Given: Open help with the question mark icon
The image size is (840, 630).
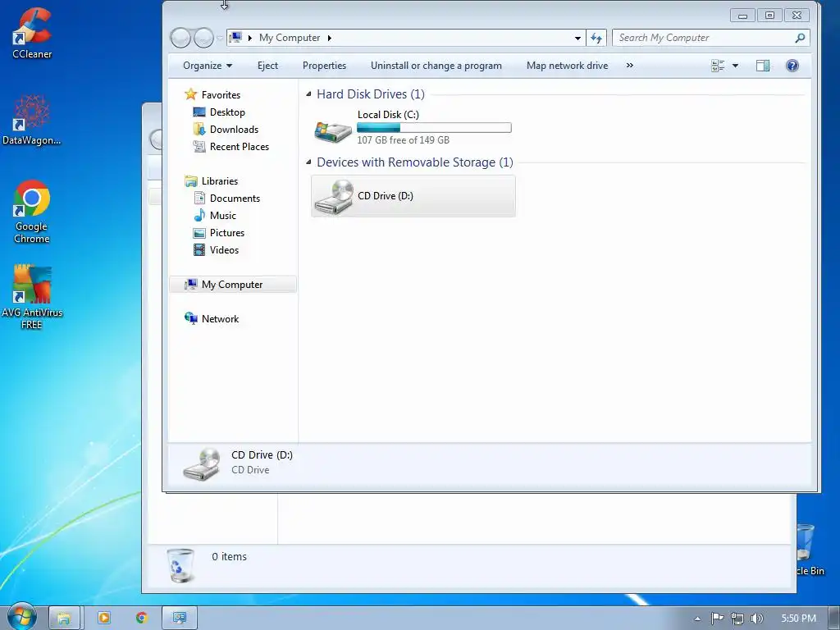Looking at the screenshot, I should (x=792, y=66).
